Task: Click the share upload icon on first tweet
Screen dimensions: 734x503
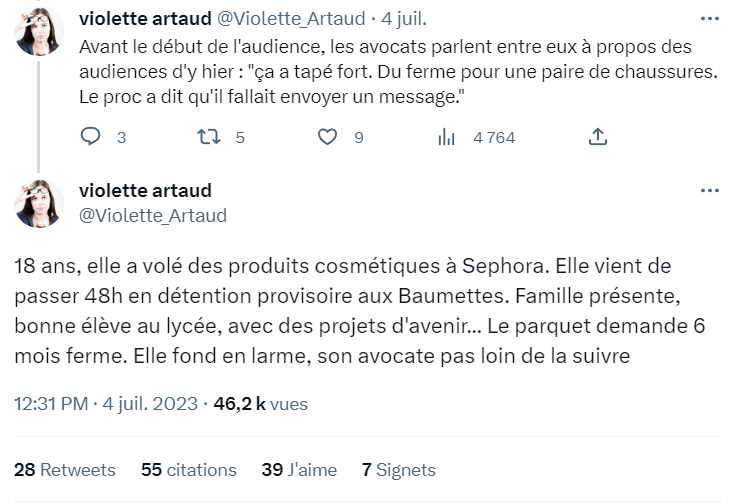Action: coord(598,137)
